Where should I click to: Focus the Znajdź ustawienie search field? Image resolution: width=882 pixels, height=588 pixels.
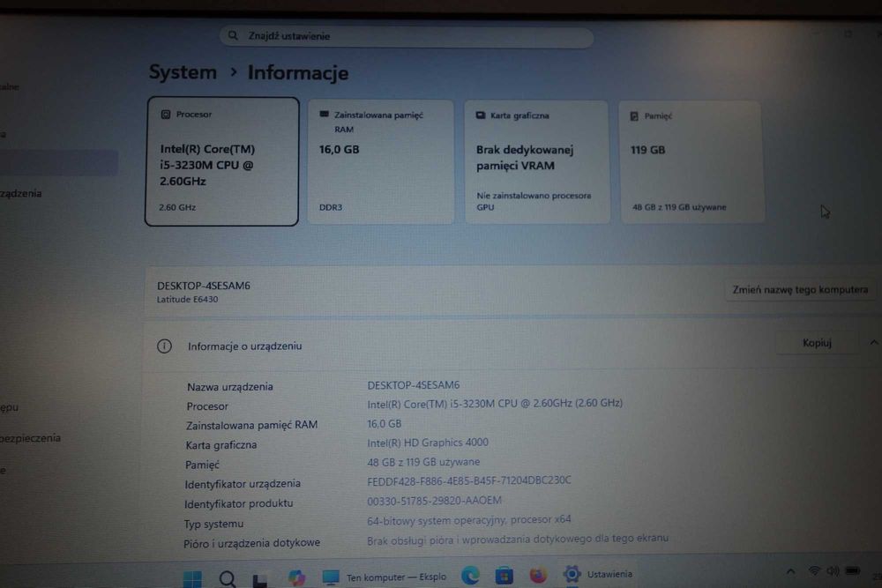click(x=406, y=36)
